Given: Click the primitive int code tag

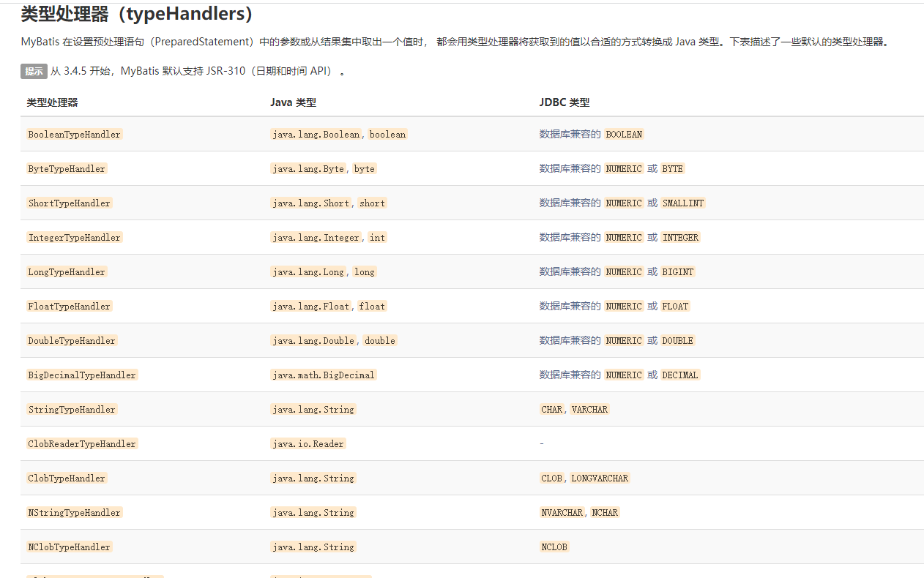Looking at the screenshot, I should pyautogui.click(x=377, y=237).
